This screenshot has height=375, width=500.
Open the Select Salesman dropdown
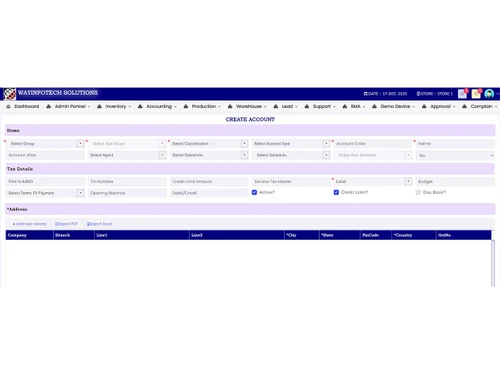pos(209,155)
